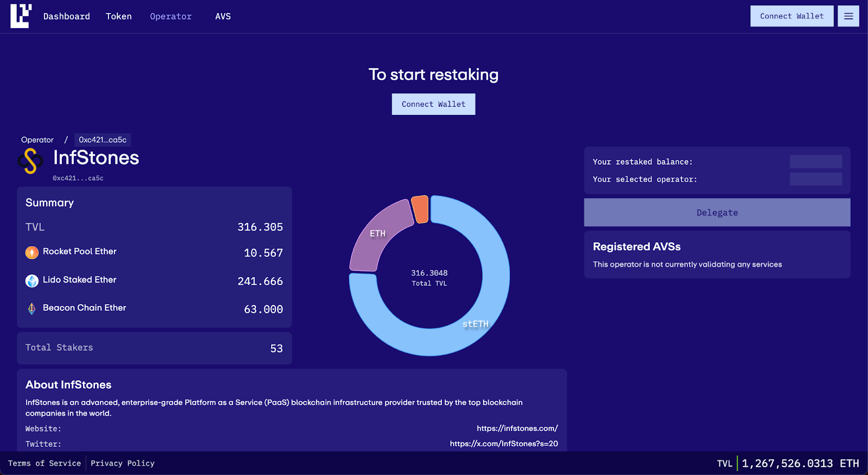Viewport: 868px width, 475px height.
Task: Click the To start restaking heading
Action: pos(433,75)
